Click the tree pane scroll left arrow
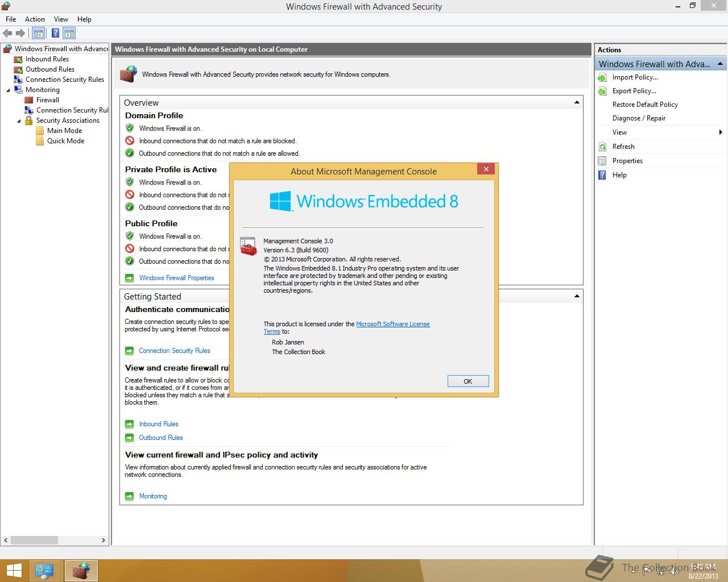The height and width of the screenshot is (582, 728). pos(5,540)
